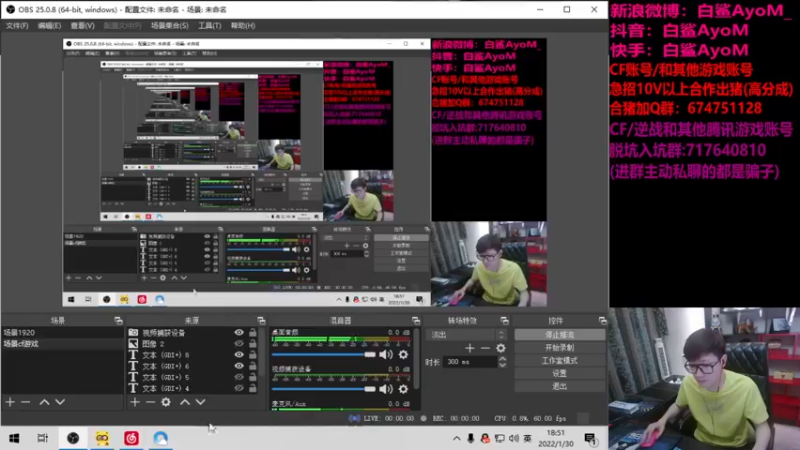Undock the 混音器 panel with its float icon

click(x=416, y=320)
